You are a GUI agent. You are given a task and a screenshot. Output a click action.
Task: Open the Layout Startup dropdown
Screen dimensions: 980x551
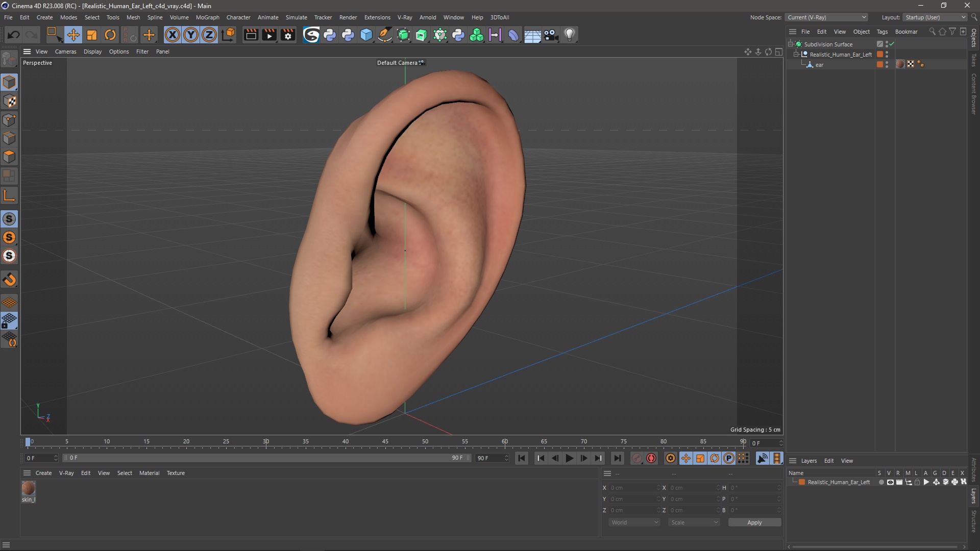(x=936, y=17)
